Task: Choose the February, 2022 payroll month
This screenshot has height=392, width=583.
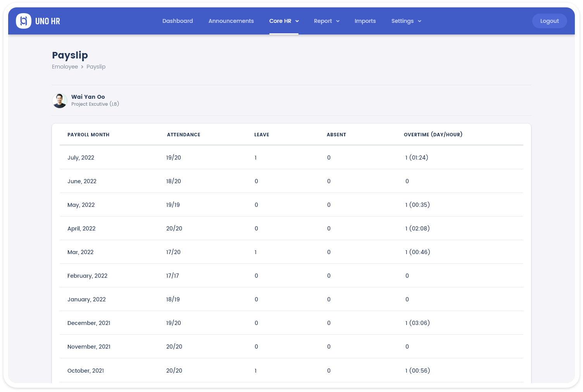Action: coord(87,276)
